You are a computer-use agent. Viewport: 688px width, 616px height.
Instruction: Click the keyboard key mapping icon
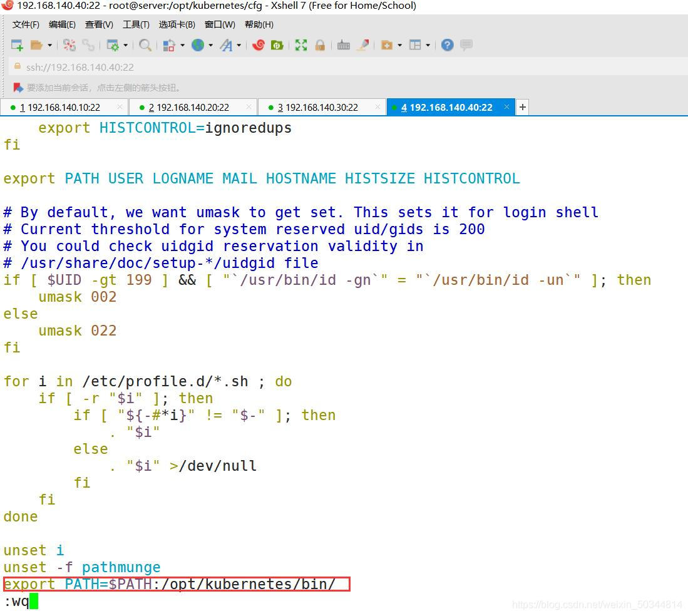point(344,44)
